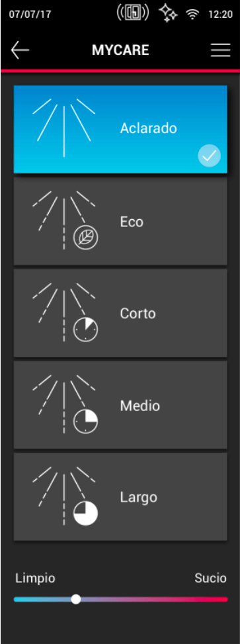Image resolution: width=240 pixels, height=644 pixels.
Task: Tap the device connection icon in status bar
Action: pyautogui.click(x=132, y=13)
